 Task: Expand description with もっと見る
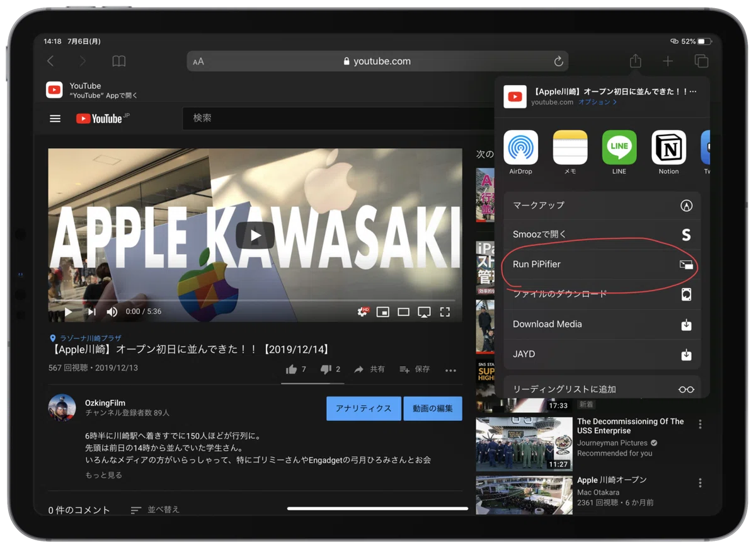point(104,475)
